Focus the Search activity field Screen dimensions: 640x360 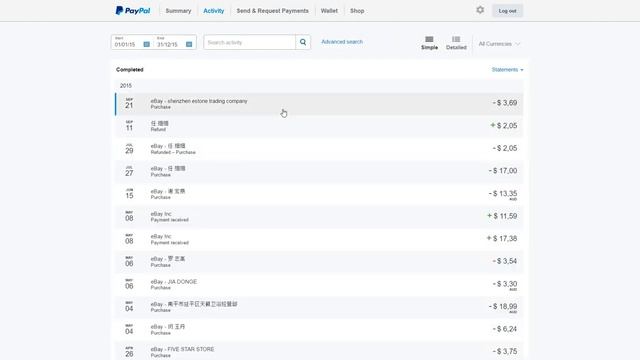(x=249, y=42)
